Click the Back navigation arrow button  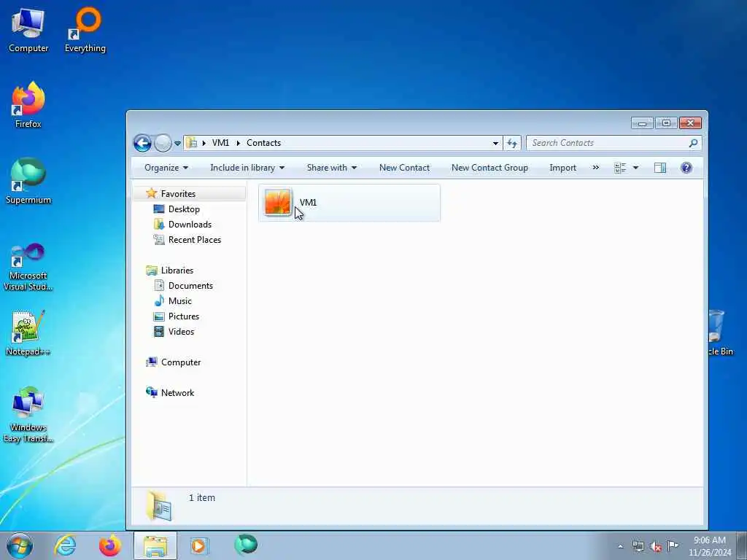point(142,143)
